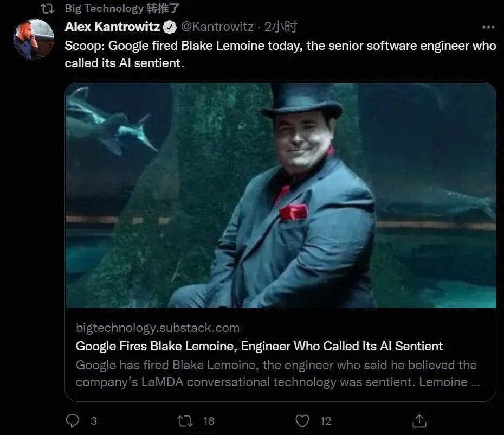The image size is (504, 435).
Task: Click the reply count of 3
Action: pyautogui.click(x=94, y=421)
